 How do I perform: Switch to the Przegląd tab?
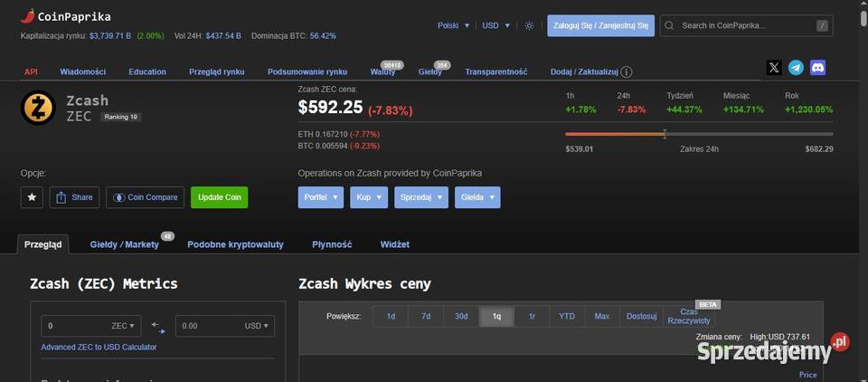pyautogui.click(x=43, y=244)
